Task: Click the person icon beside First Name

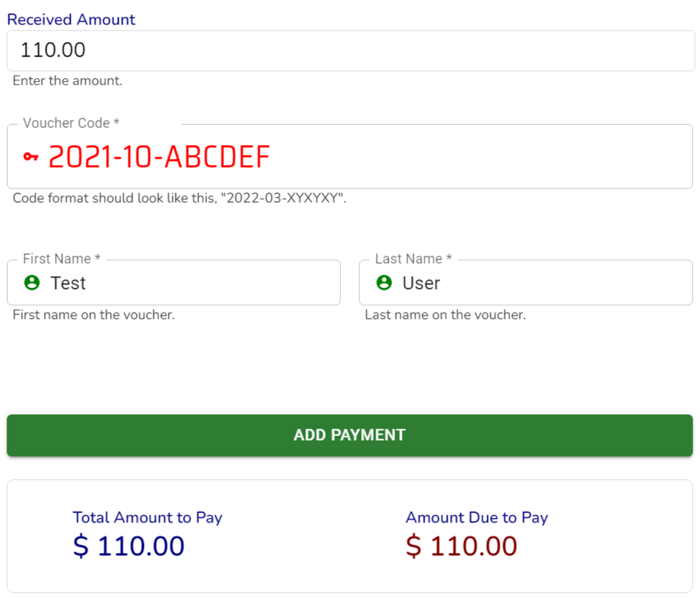Action: 32,283
